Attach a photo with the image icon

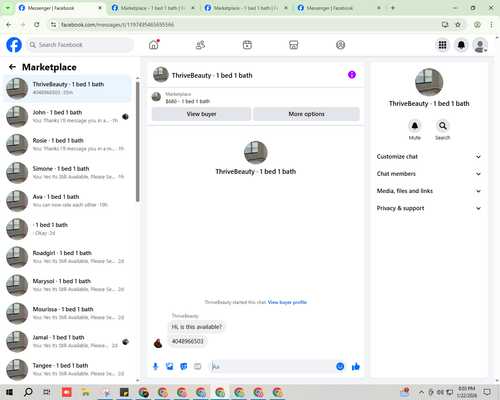pos(170,367)
